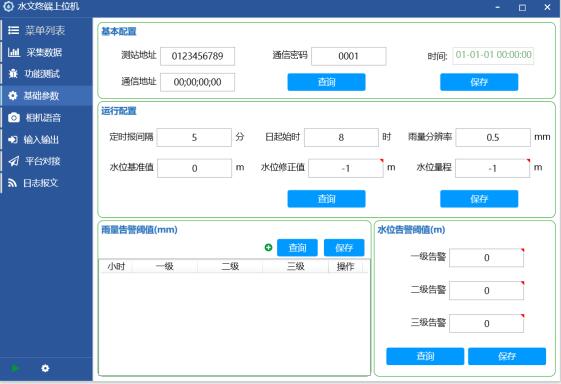
Task: Click the 菜单列表 hamburger icon
Action: click(14, 30)
